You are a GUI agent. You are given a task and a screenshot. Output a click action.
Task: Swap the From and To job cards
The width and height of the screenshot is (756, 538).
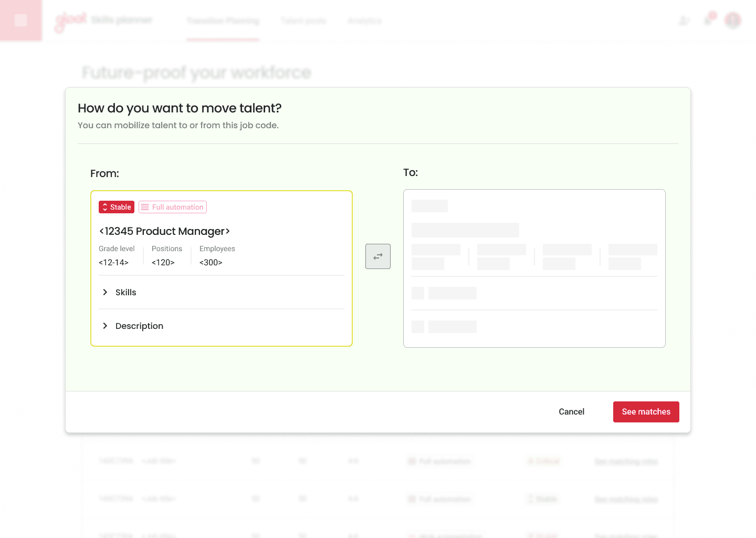[x=378, y=256]
